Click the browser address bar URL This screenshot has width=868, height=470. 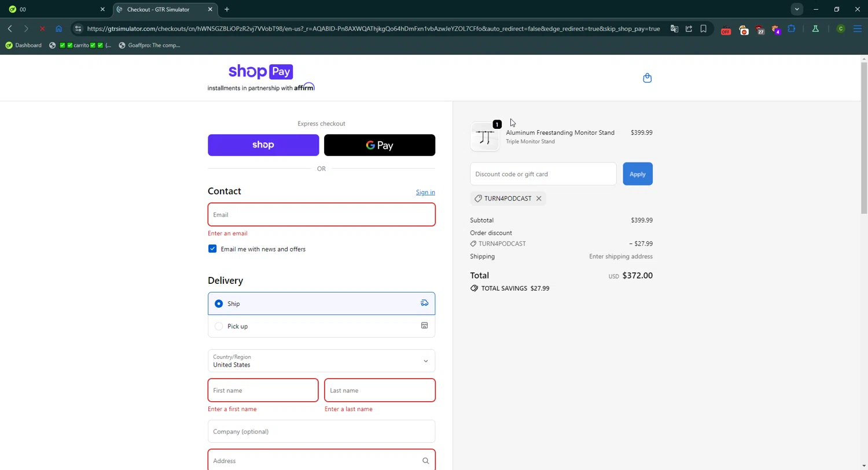[373, 28]
